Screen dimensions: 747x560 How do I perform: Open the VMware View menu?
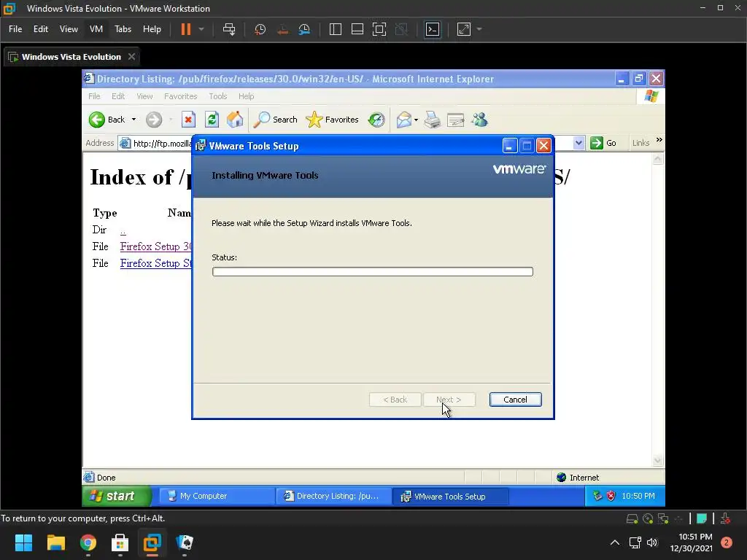pos(69,29)
